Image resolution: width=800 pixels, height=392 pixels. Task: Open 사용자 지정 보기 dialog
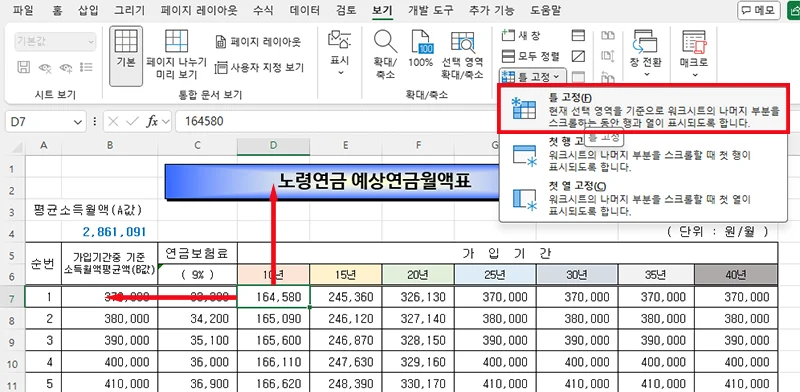259,67
